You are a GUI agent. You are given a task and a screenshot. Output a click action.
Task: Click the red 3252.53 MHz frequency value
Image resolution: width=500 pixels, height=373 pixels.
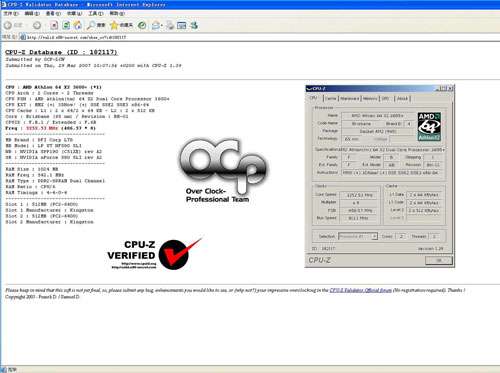coord(42,128)
